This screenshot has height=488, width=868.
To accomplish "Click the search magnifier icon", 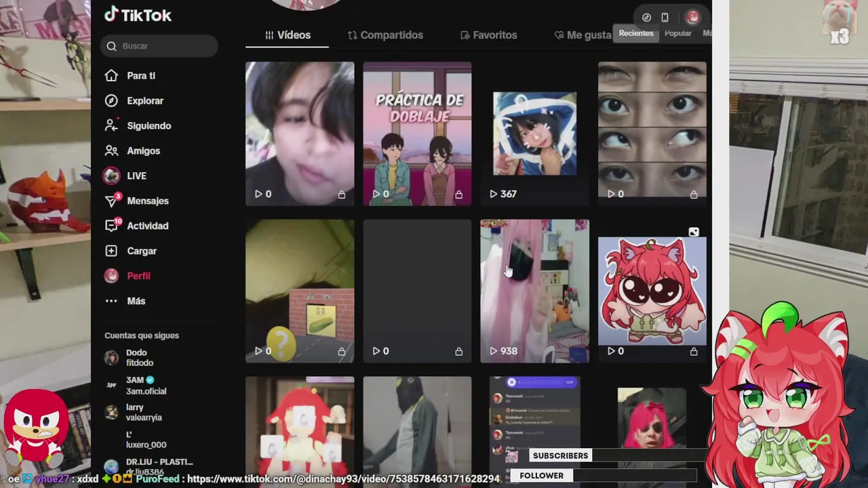I will (x=112, y=46).
